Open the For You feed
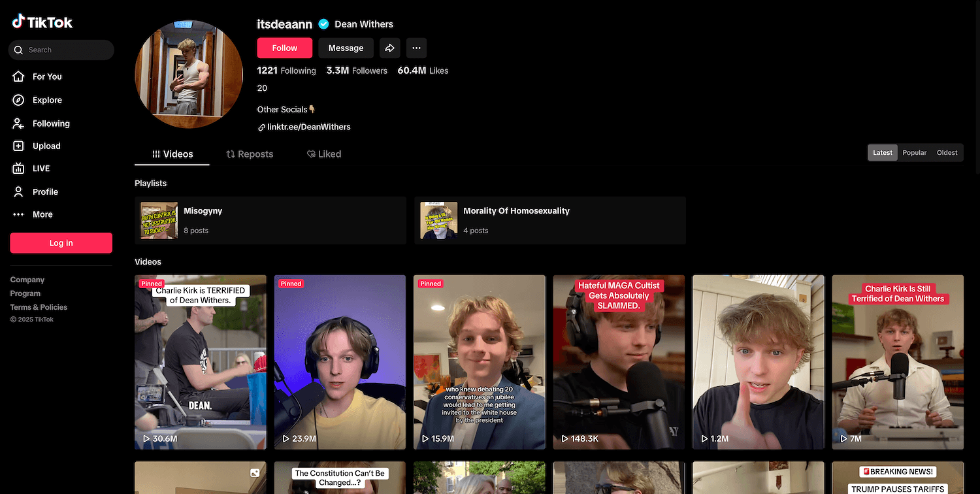Screen dimensions: 980x494 coord(46,76)
